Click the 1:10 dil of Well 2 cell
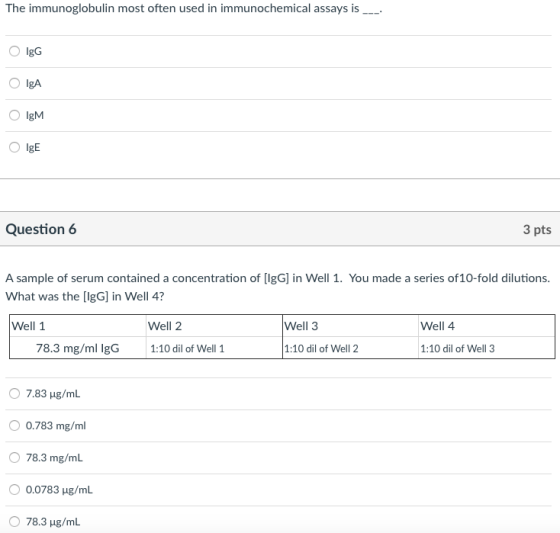The image size is (560, 533). coord(350,348)
